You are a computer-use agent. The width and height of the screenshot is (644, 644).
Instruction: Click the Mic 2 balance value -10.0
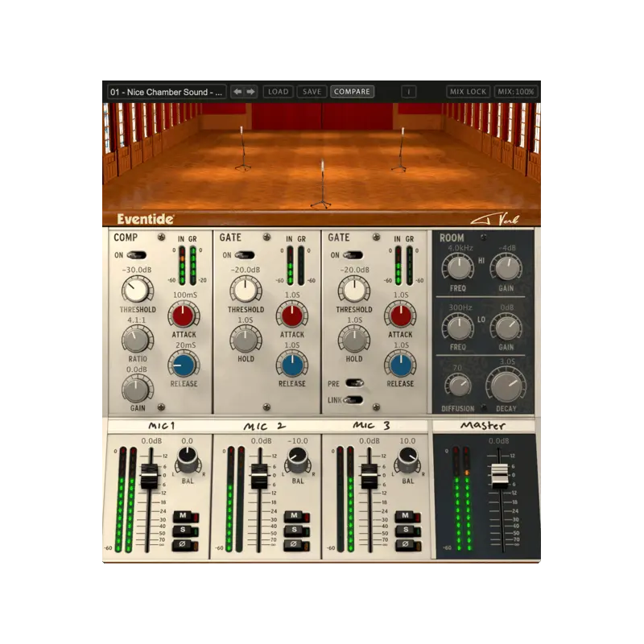pos(298,440)
